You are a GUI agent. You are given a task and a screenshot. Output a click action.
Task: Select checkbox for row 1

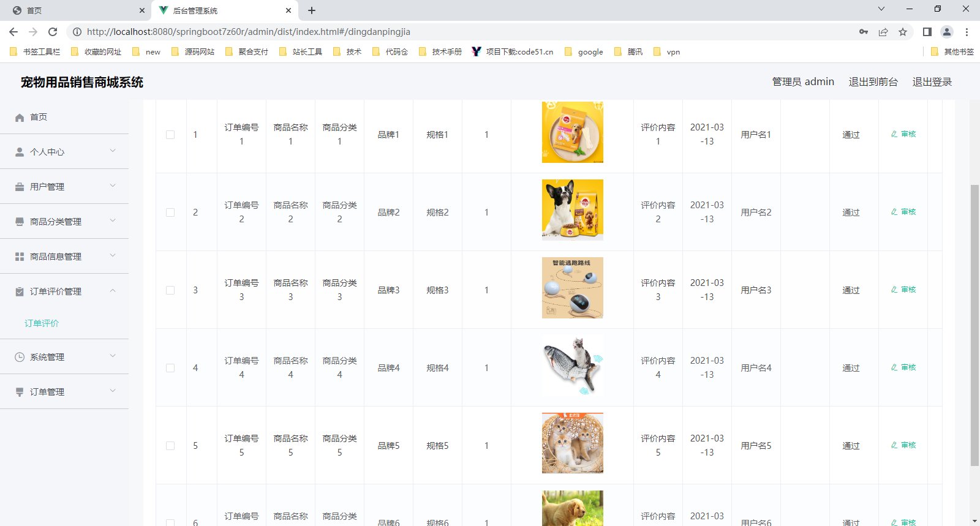click(170, 135)
